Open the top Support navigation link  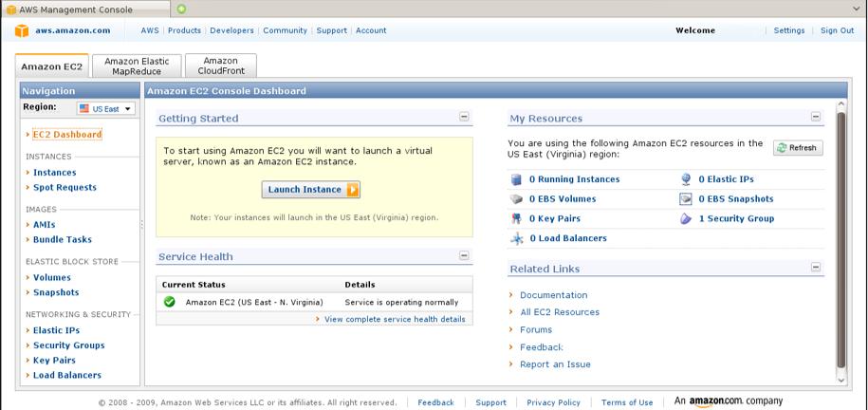point(332,30)
